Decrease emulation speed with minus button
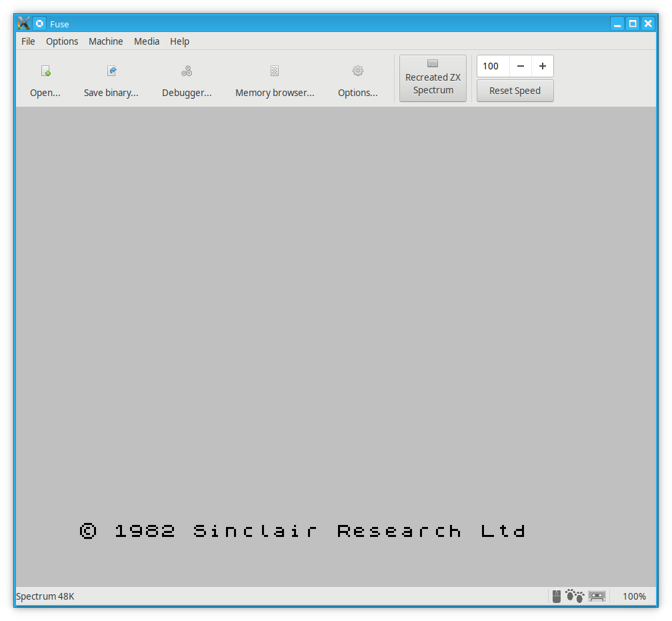This screenshot has height=621, width=672. click(x=521, y=66)
